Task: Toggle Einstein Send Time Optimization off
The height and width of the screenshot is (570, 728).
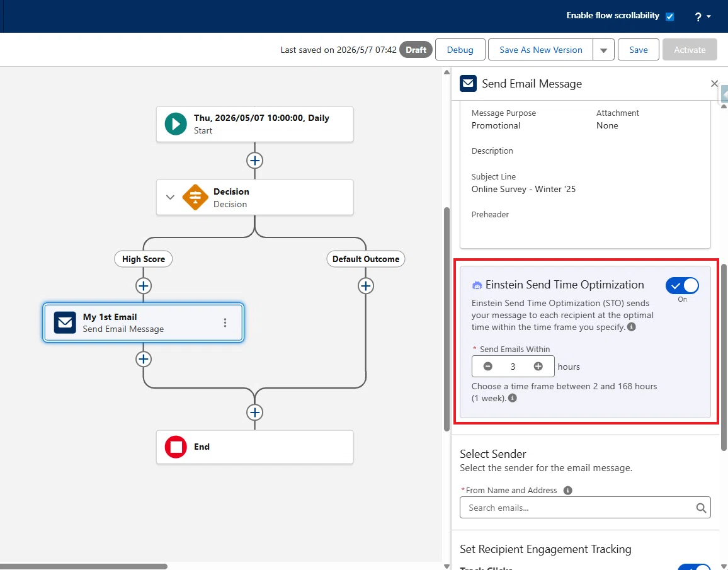Action: (x=682, y=285)
